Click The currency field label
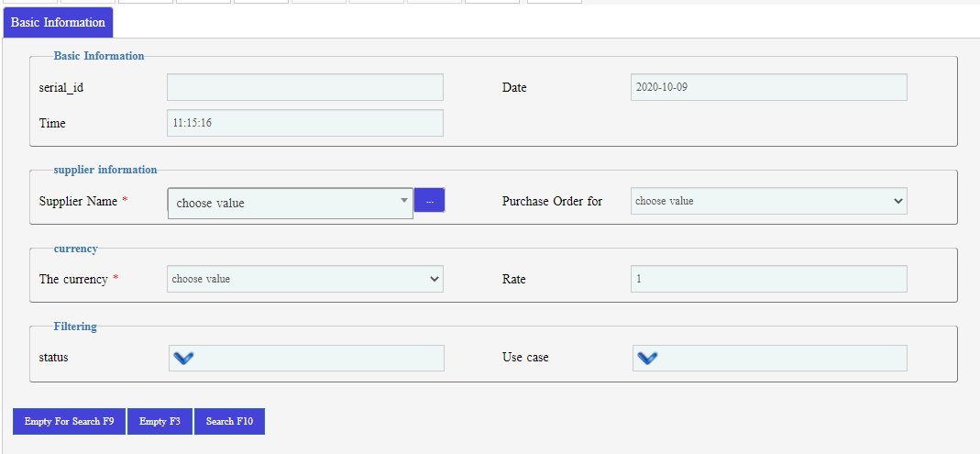 73,279
